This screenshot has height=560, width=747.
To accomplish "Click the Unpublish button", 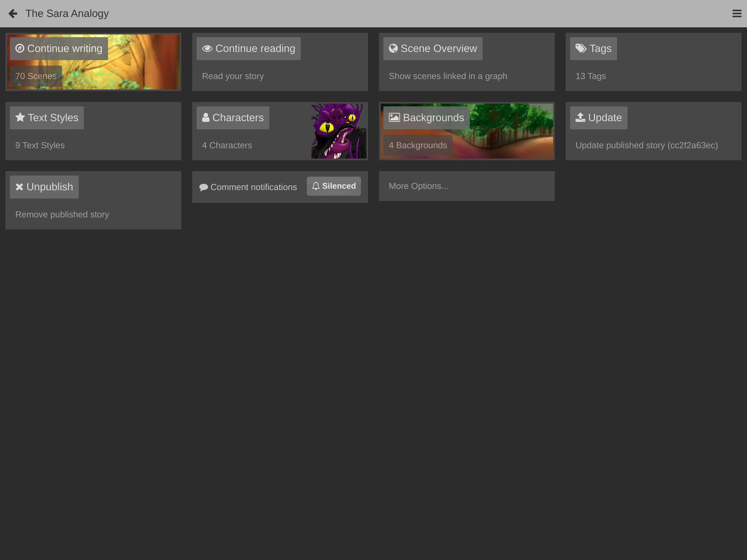I will (44, 187).
